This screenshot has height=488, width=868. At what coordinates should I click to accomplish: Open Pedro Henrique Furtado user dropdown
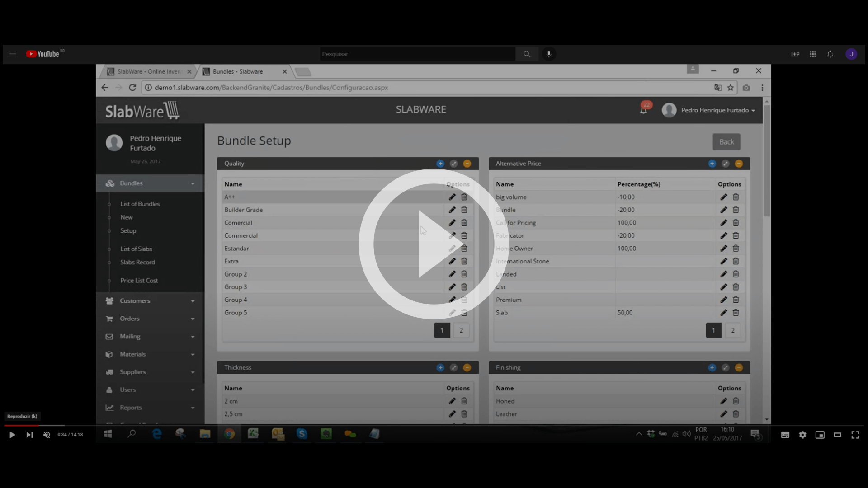(709, 110)
